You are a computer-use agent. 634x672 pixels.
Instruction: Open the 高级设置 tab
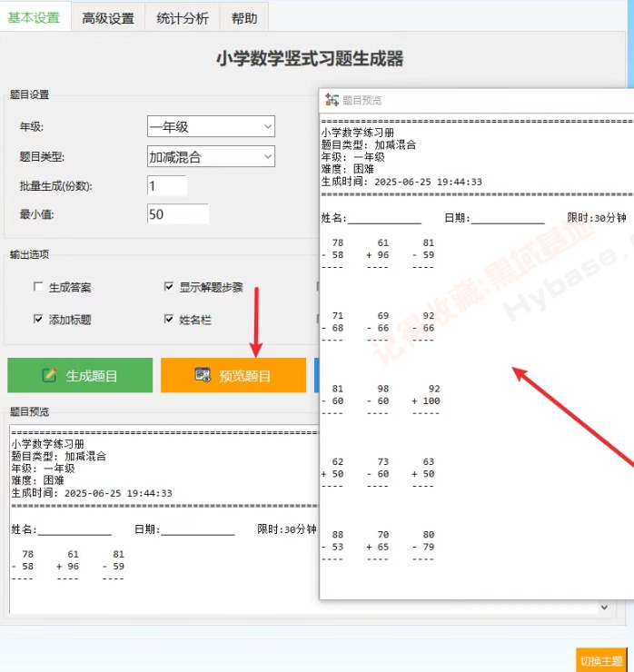click(x=108, y=18)
